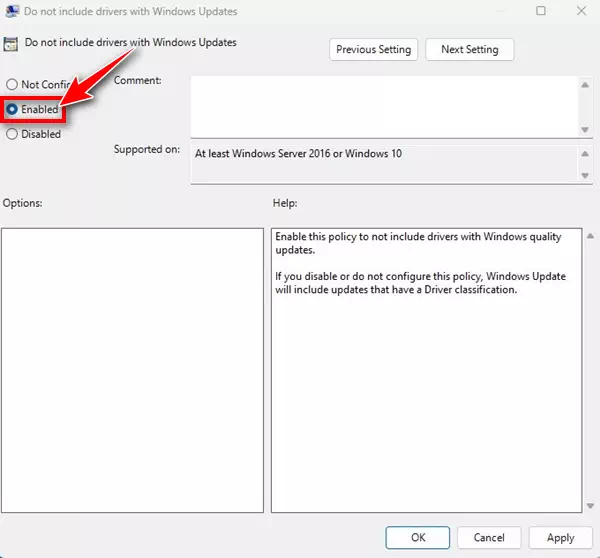Click the title bar window icon
The image size is (600, 558).
(12, 11)
